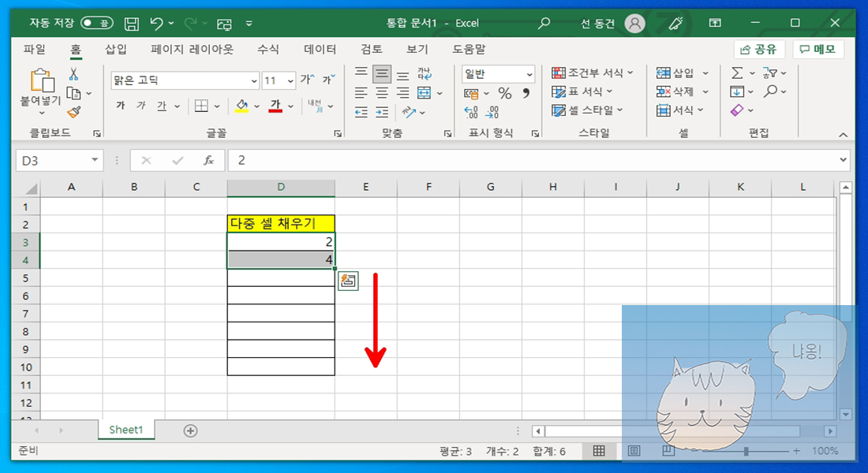Increase the font size

307,80
